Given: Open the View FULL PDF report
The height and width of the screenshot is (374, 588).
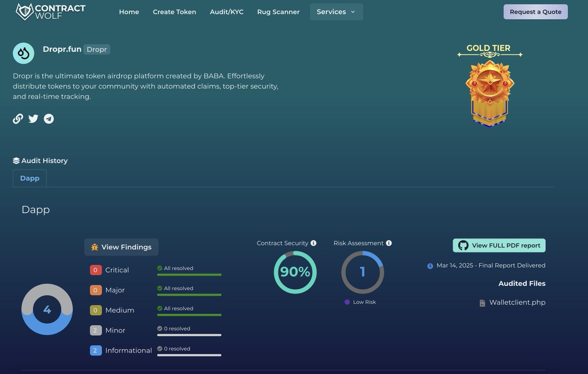Looking at the screenshot, I should point(499,246).
